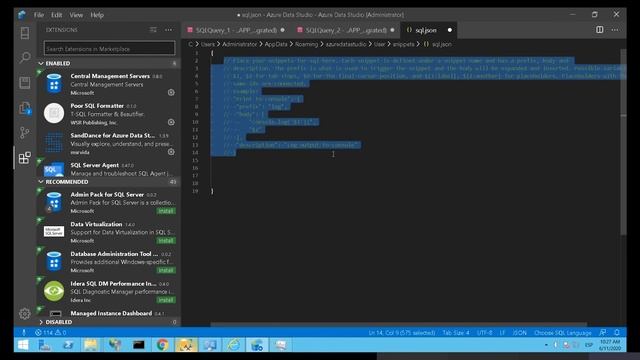
Task: Open SQL Server Agent extension entry
Action: [109, 169]
